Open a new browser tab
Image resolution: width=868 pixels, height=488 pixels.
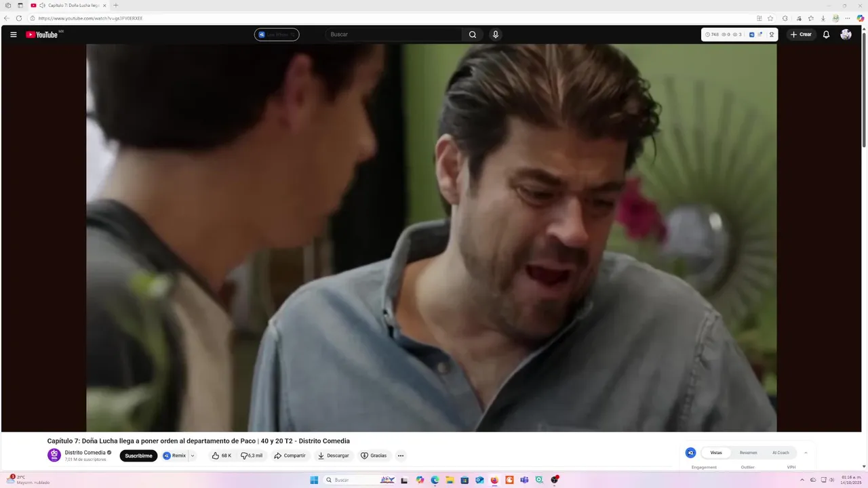(115, 5)
